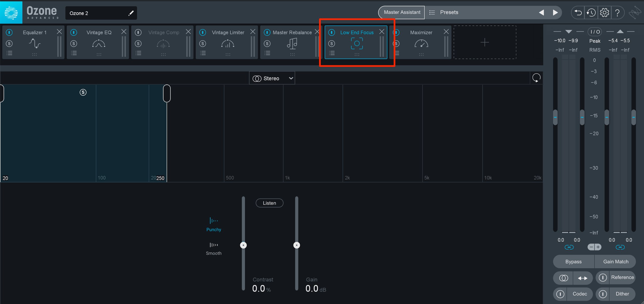644x304 pixels.
Task: Sum channels to mono icon
Action: tap(563, 278)
